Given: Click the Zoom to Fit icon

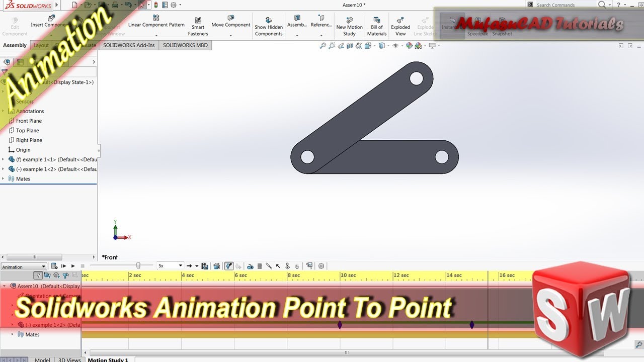Looking at the screenshot, I should 323,45.
